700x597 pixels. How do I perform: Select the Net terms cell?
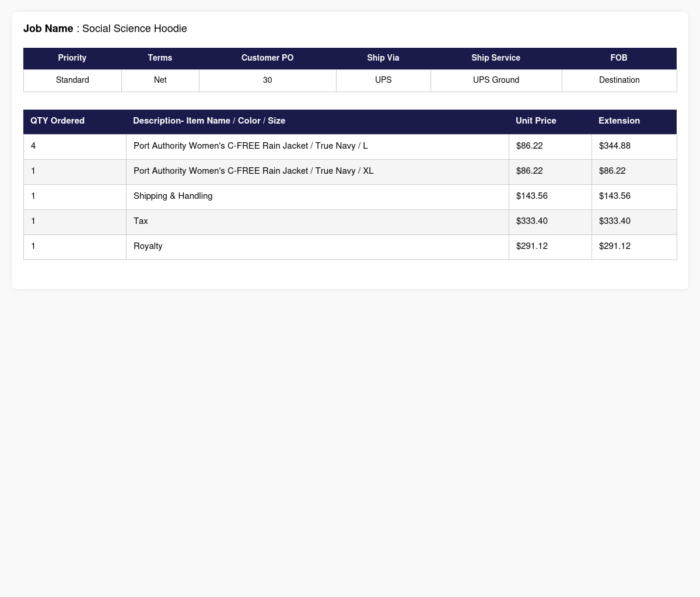pyautogui.click(x=160, y=80)
